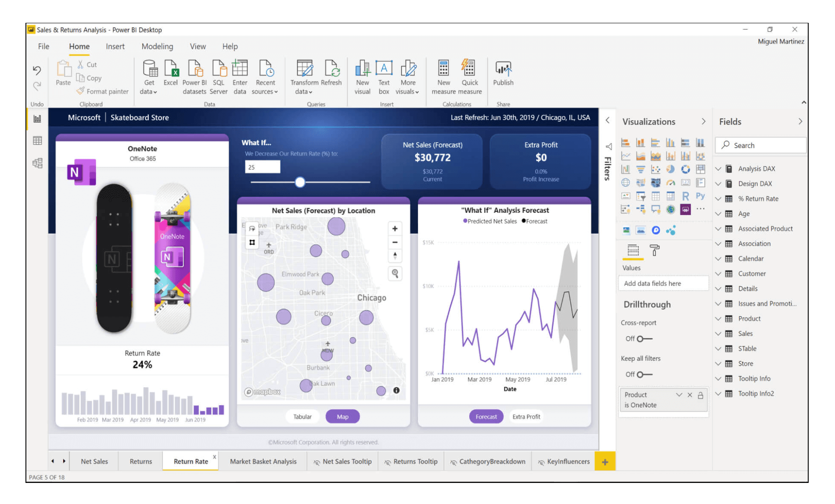Select the Map view option
The image size is (835, 504).
342,417
